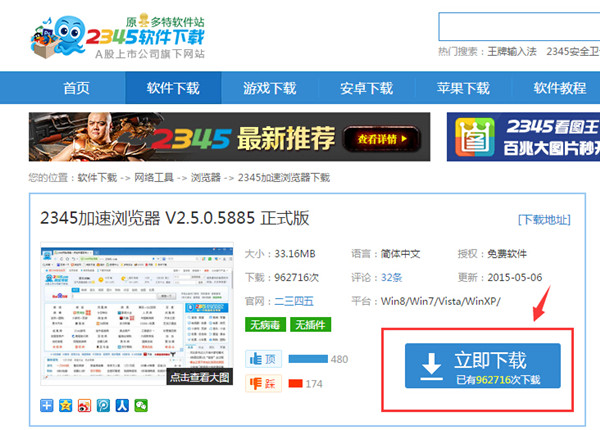Click 浏览器 in the breadcrumb path

click(x=204, y=178)
